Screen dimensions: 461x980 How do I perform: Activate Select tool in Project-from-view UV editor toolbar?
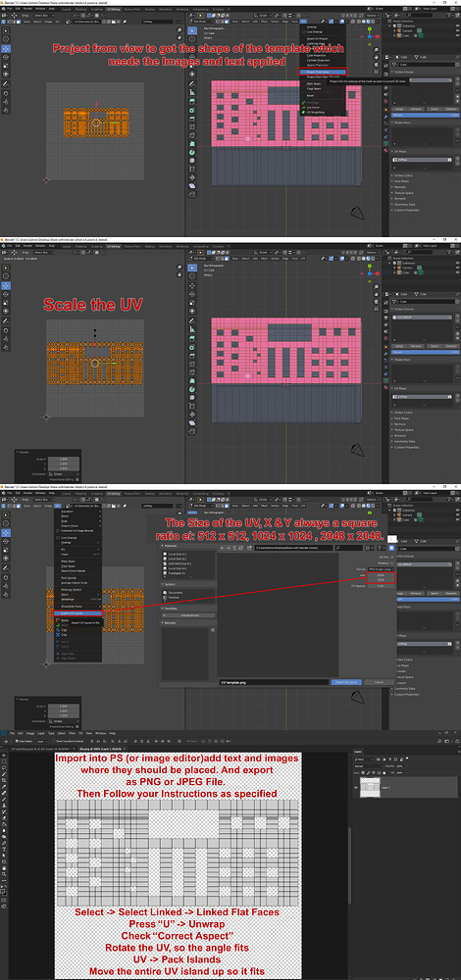coord(6,29)
